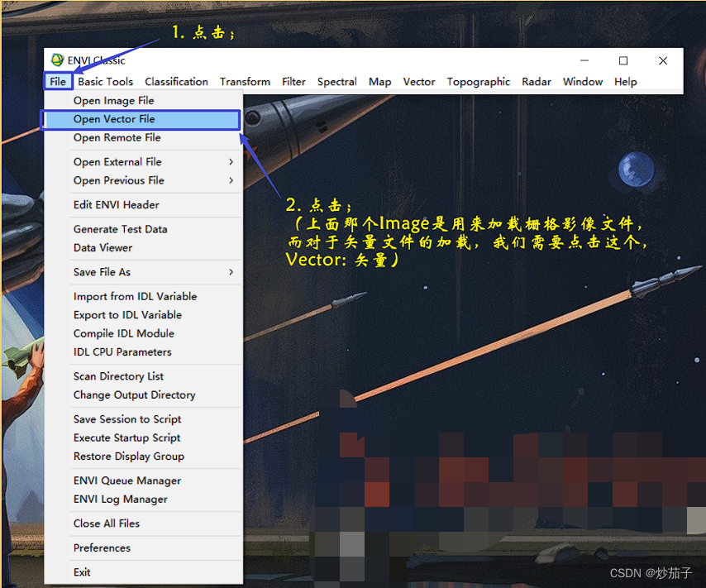
Task: Open the Data Viewer entry
Action: pyautogui.click(x=143, y=247)
